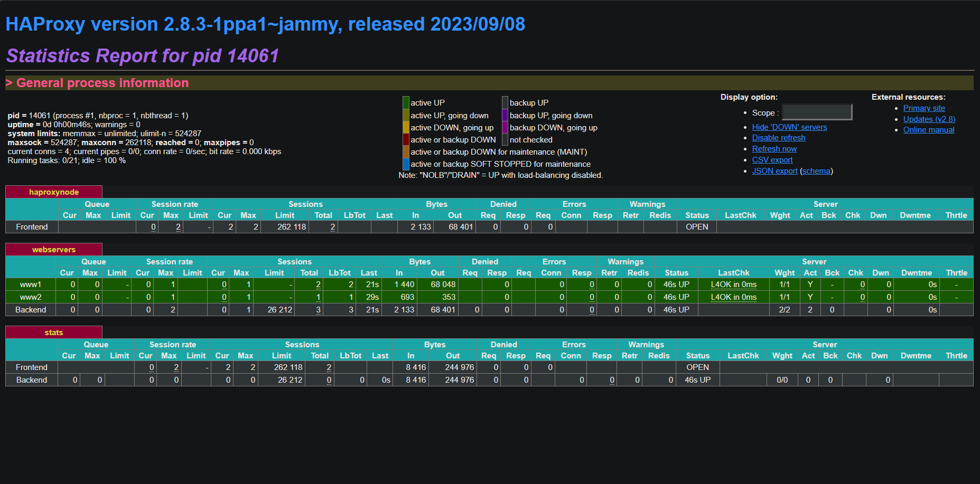Viewport: 980px width, 484px height.
Task: Open the JSON export link
Action: (774, 171)
